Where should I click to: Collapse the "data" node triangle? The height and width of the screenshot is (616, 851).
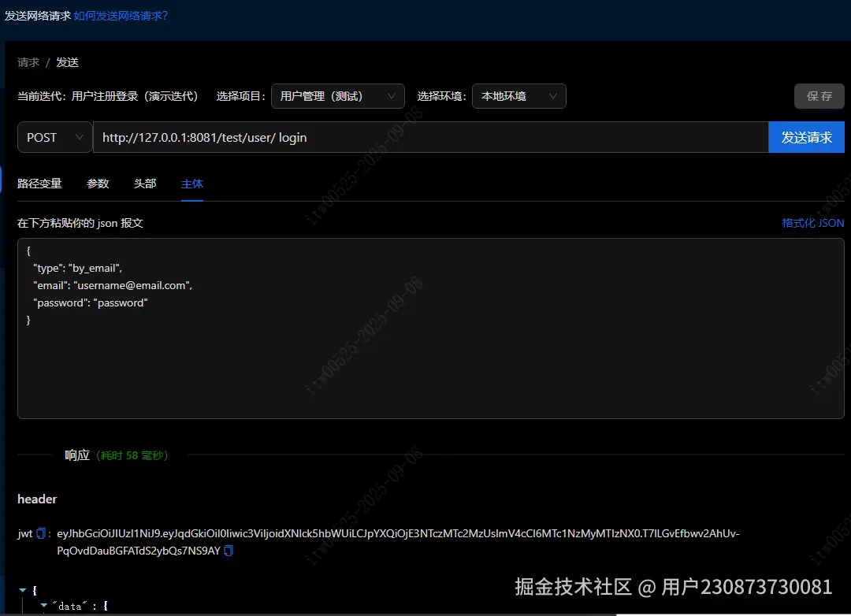(44, 605)
